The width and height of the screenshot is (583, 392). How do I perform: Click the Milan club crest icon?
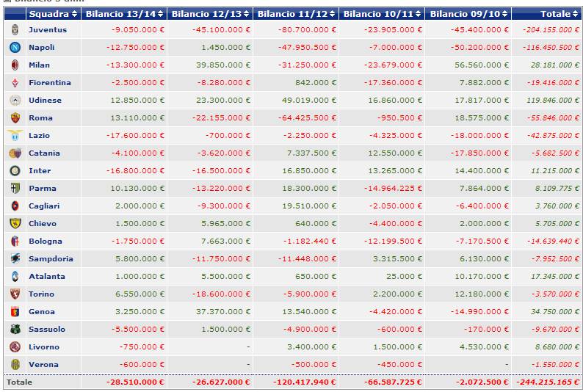pyautogui.click(x=15, y=65)
